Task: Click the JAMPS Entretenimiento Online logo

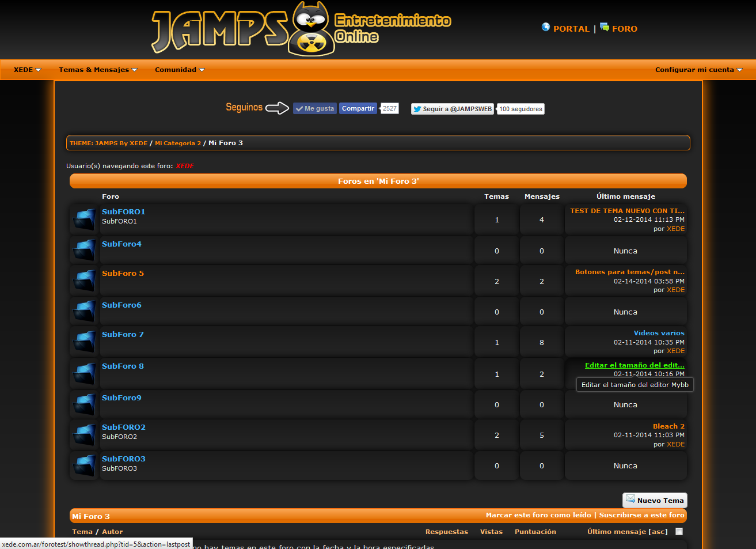Action: pos(301,29)
